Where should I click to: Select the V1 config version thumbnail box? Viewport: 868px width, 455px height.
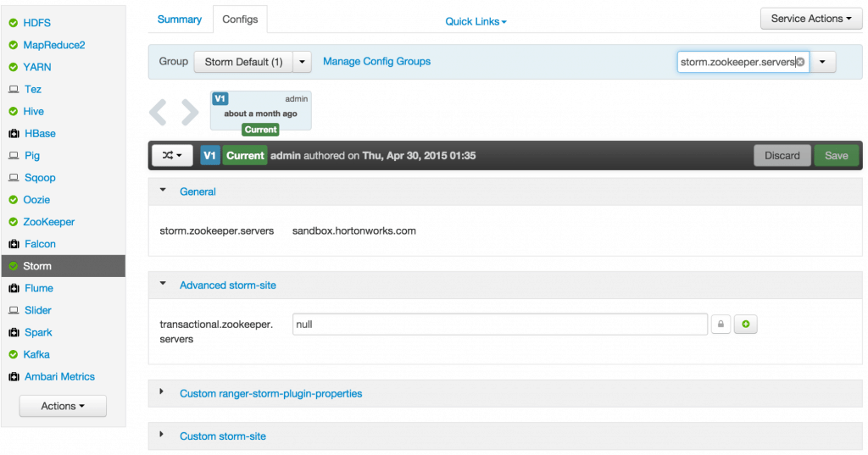260,111
